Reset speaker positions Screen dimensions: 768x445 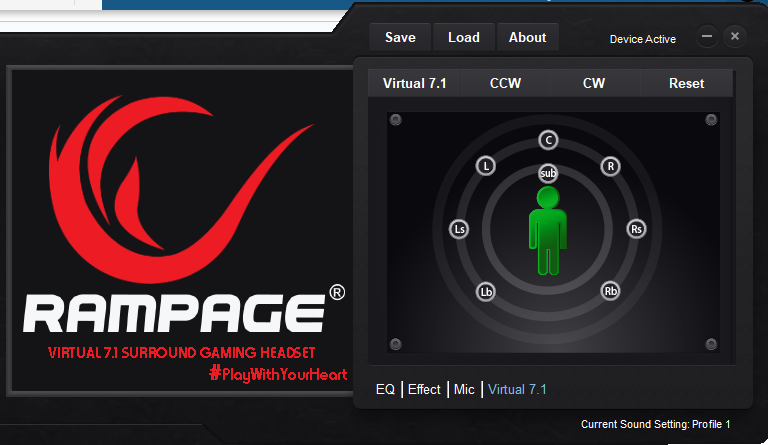[x=687, y=83]
